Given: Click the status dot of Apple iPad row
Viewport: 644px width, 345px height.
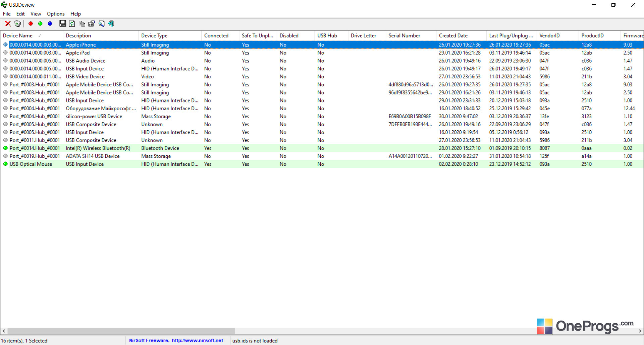Looking at the screenshot, I should (5, 53).
